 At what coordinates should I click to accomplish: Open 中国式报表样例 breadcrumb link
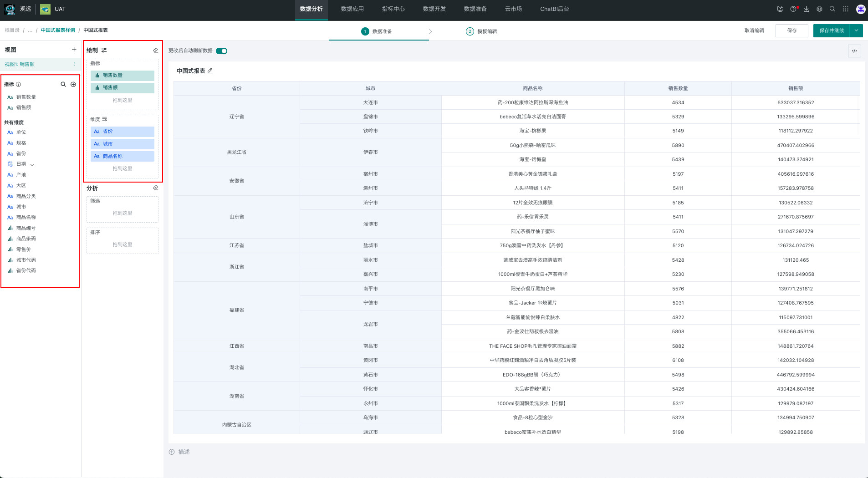pos(58,30)
